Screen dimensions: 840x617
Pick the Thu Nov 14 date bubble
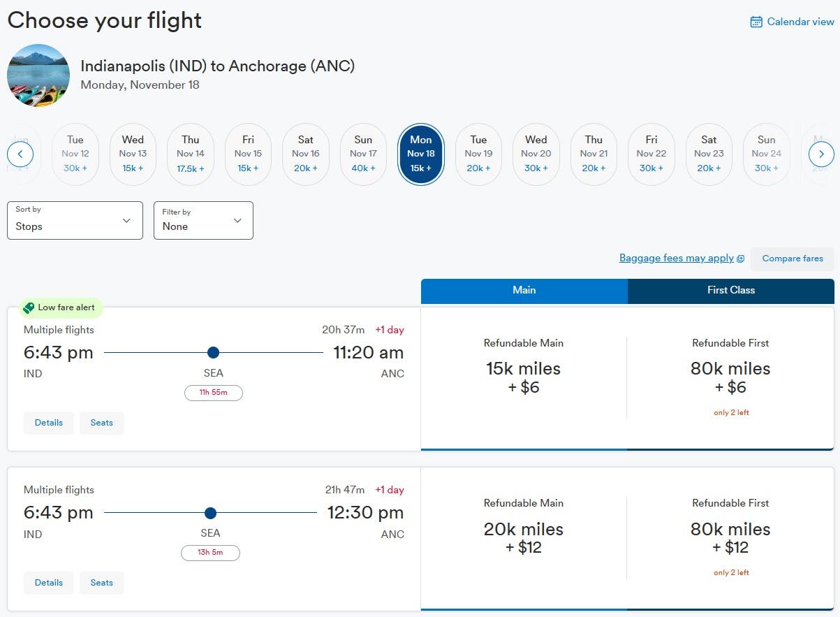[191, 154]
